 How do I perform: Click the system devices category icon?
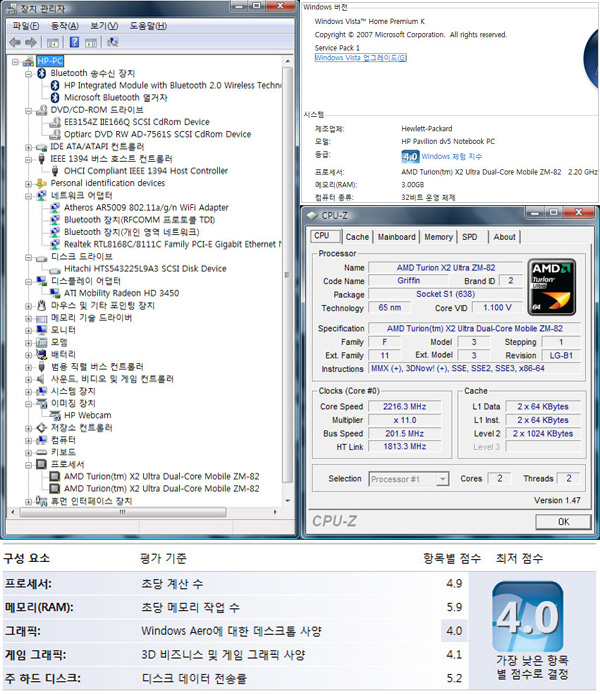pos(42,391)
